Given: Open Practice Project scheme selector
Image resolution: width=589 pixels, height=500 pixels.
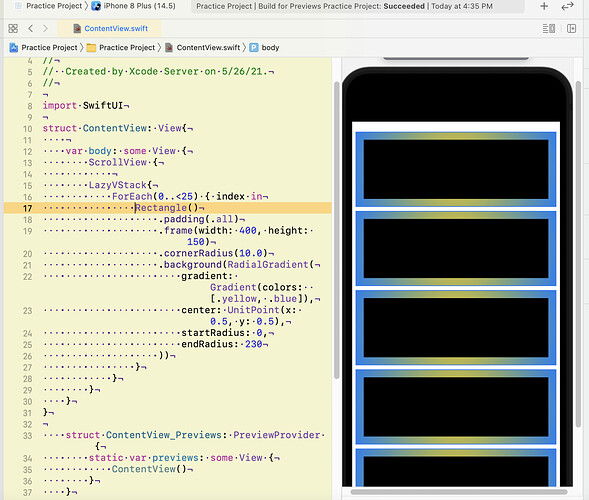Looking at the screenshot, I should point(54,6).
